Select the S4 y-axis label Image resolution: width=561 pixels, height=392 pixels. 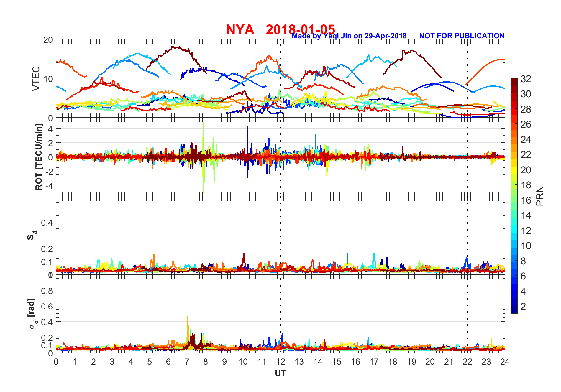click(32, 235)
